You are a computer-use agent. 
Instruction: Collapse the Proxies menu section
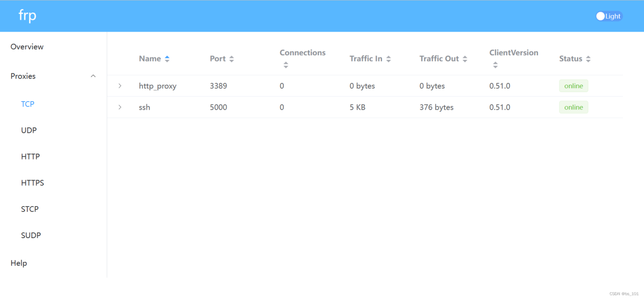coord(93,76)
